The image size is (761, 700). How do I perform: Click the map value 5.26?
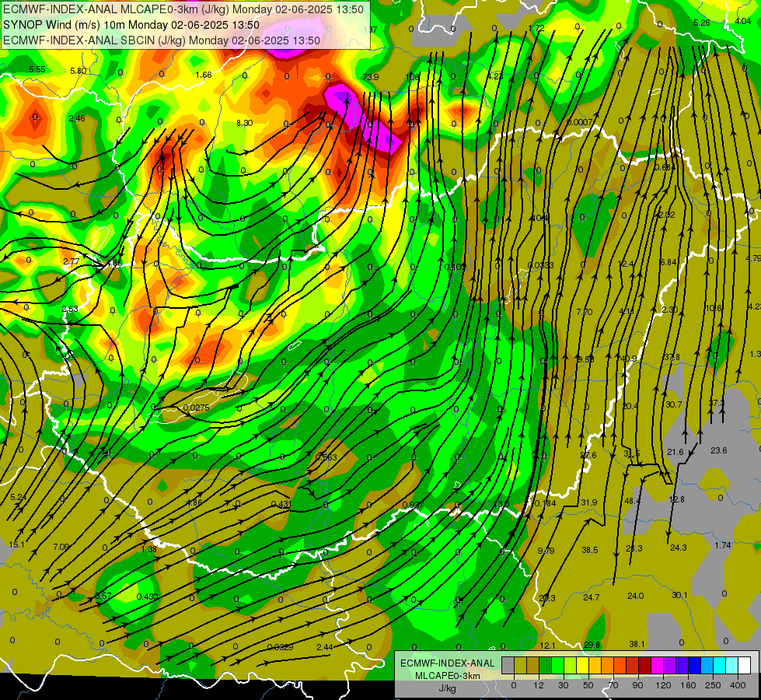[702, 23]
